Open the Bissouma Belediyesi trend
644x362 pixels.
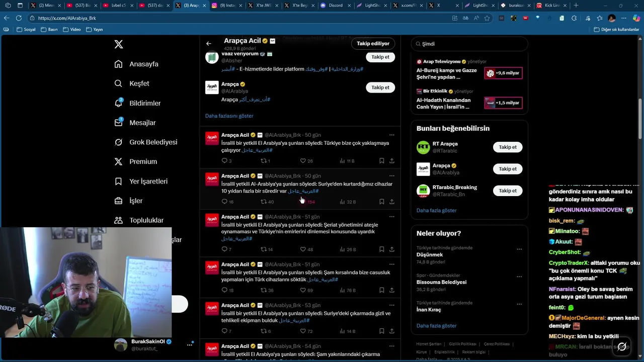click(x=441, y=282)
